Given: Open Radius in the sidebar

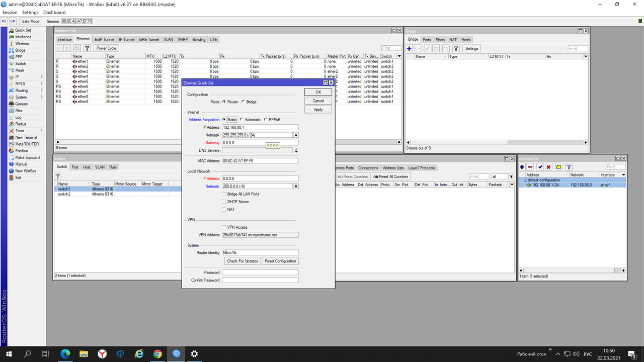Looking at the screenshot, I should click(21, 124).
